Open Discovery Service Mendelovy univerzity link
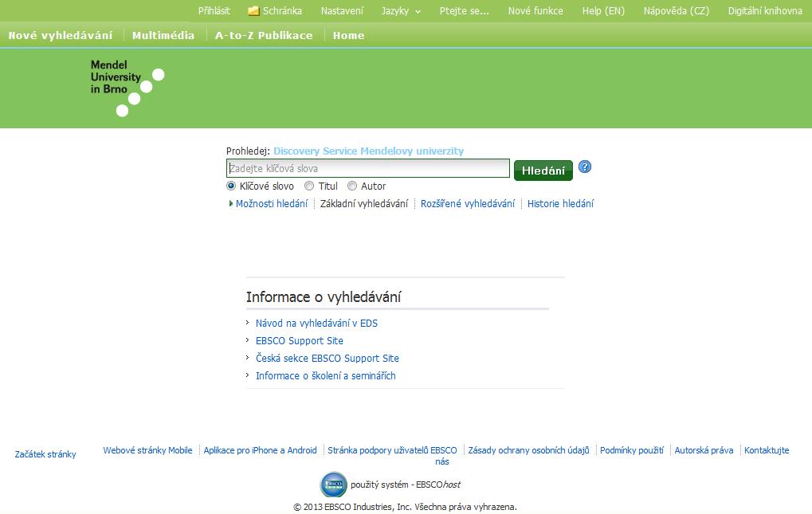Image resolution: width=812 pixels, height=514 pixels. coord(369,151)
